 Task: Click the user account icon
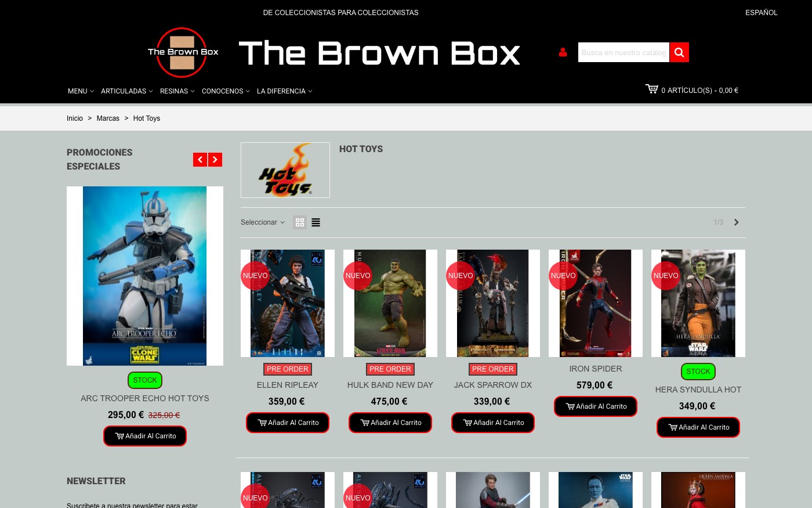click(563, 52)
